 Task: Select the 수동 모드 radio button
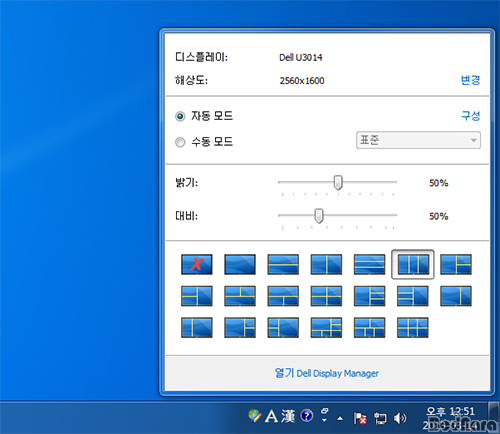click(180, 142)
